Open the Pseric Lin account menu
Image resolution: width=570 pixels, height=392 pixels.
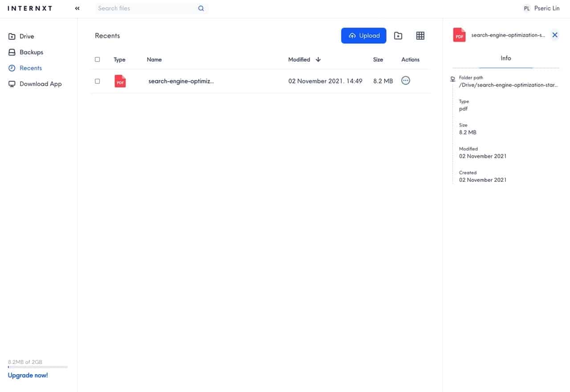(541, 8)
